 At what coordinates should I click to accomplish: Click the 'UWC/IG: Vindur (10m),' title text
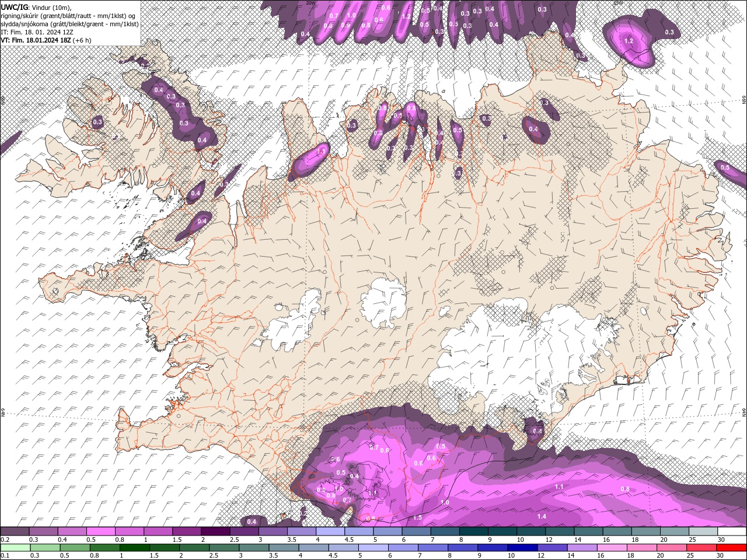pos(35,6)
